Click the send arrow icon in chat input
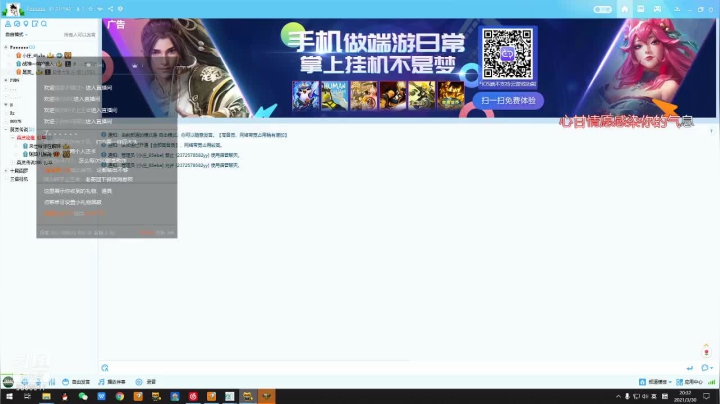 [x=690, y=368]
